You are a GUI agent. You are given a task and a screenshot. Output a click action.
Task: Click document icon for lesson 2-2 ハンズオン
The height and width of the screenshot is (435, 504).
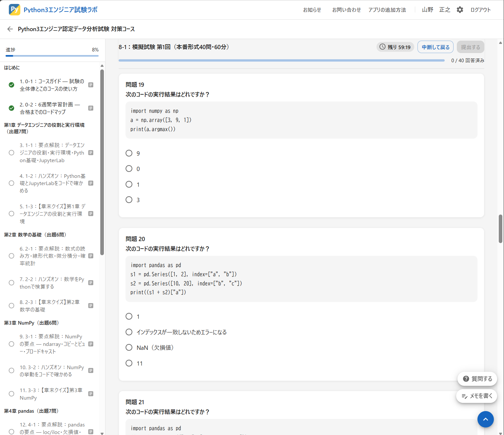91,283
